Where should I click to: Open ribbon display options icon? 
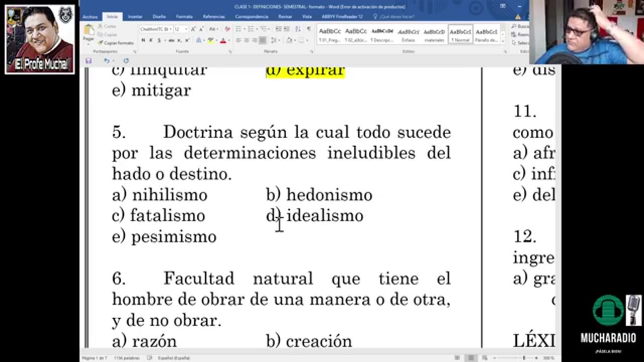tap(503, 6)
